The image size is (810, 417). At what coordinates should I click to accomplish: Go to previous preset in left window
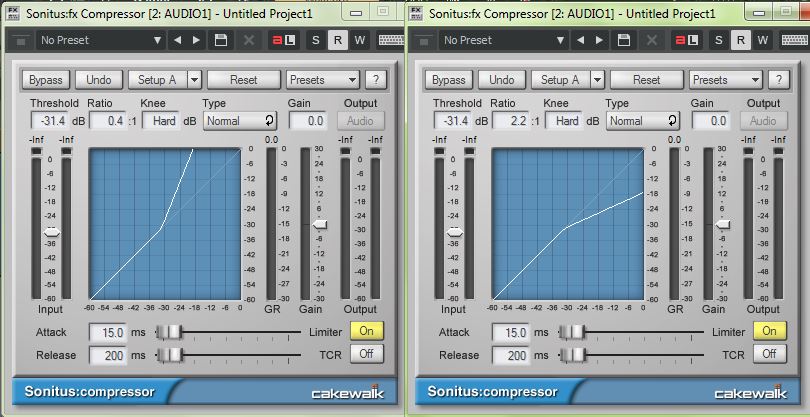[x=177, y=40]
